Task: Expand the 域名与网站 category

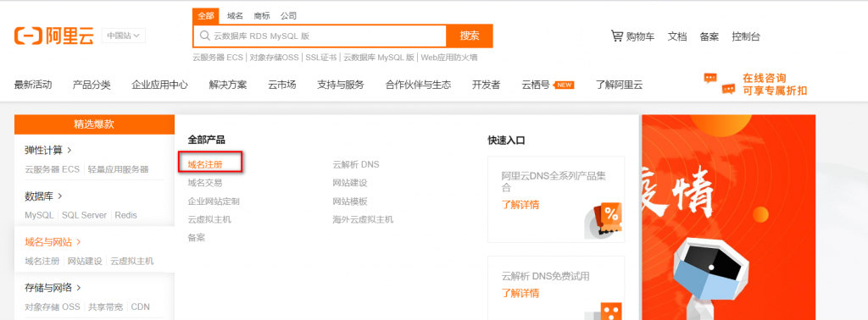Action: [x=53, y=241]
